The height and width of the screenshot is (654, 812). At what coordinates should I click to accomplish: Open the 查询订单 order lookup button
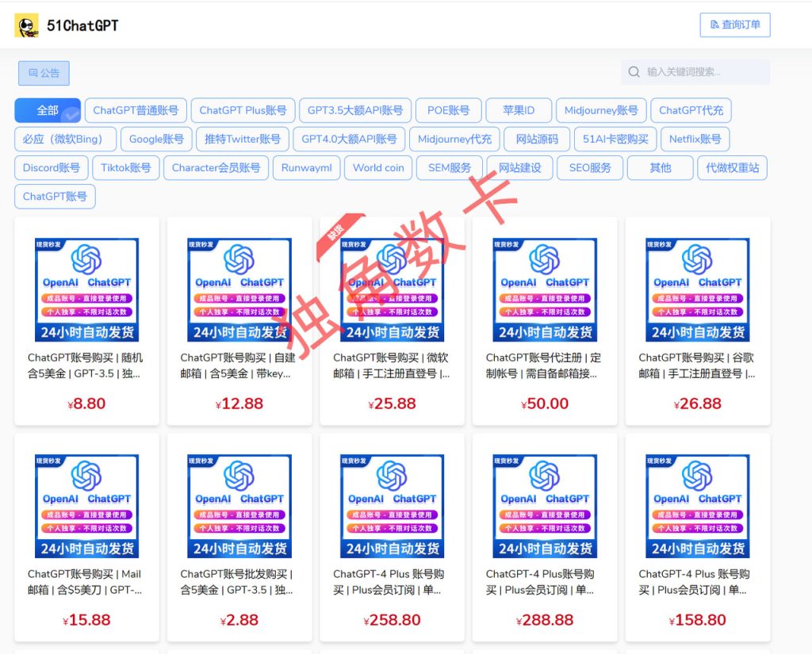click(734, 25)
